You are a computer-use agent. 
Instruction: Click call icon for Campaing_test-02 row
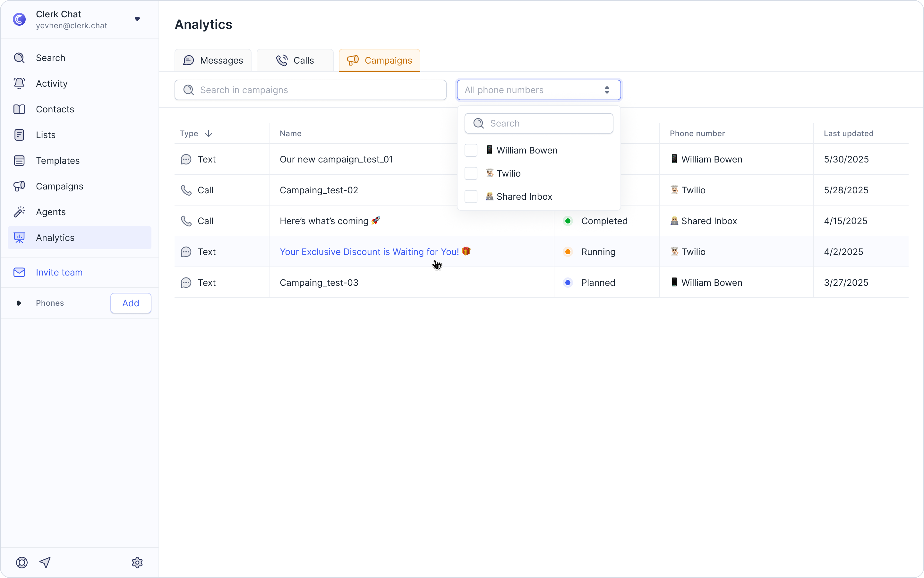click(x=186, y=190)
